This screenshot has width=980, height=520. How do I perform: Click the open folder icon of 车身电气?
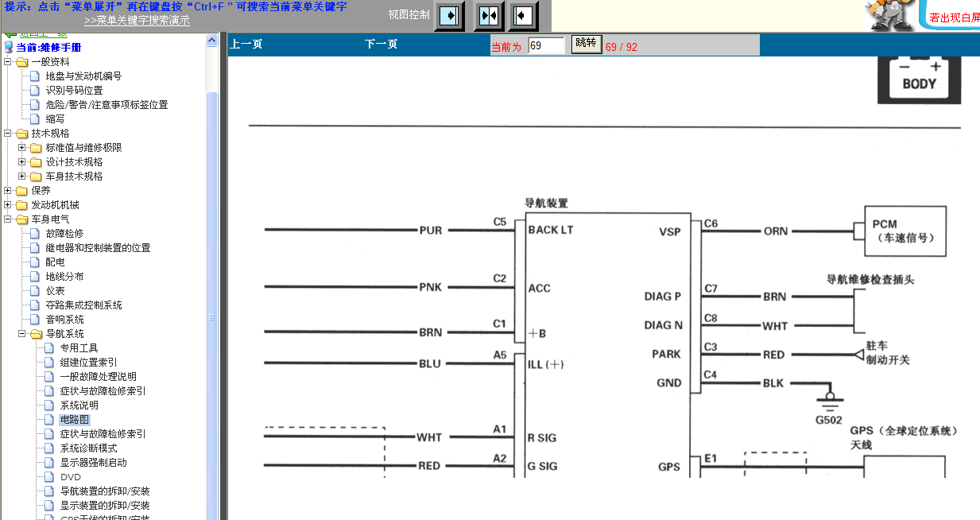(x=21, y=219)
